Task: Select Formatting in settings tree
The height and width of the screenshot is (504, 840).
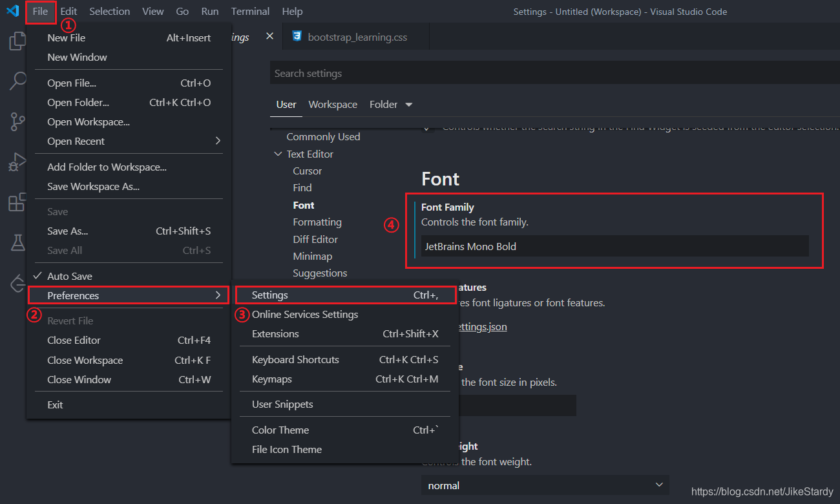Action: click(x=317, y=222)
